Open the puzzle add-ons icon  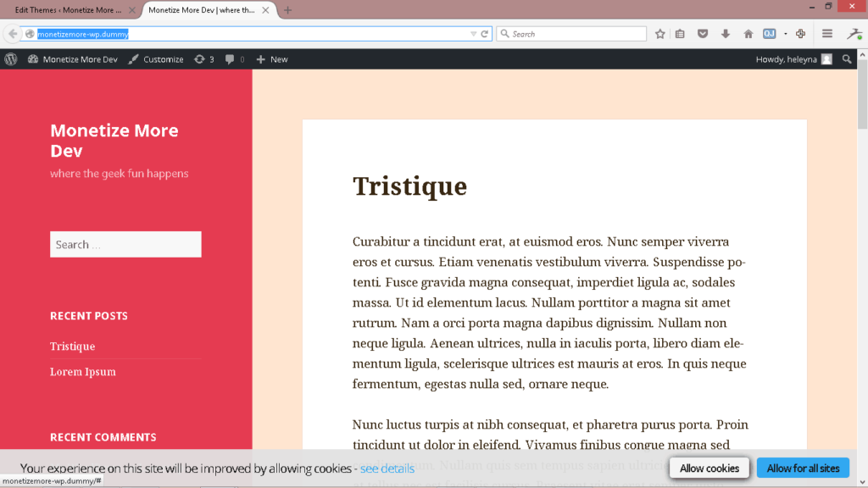coord(800,34)
